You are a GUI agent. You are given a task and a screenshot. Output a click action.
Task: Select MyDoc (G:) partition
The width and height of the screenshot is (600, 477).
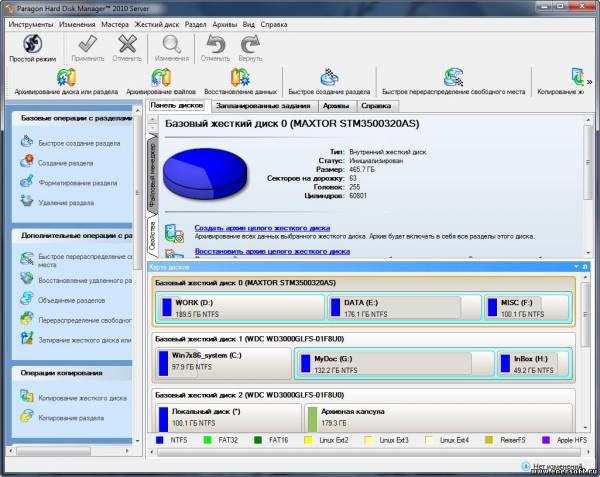tap(395, 364)
